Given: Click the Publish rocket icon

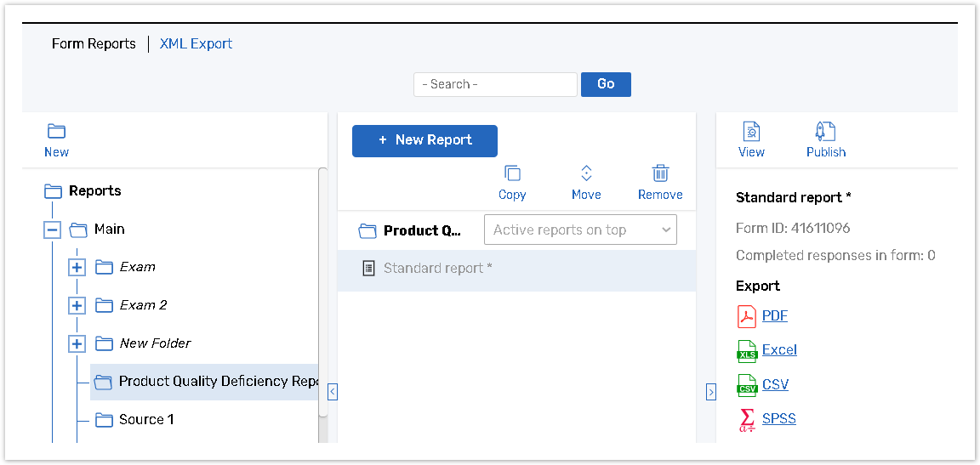Looking at the screenshot, I should (x=825, y=132).
